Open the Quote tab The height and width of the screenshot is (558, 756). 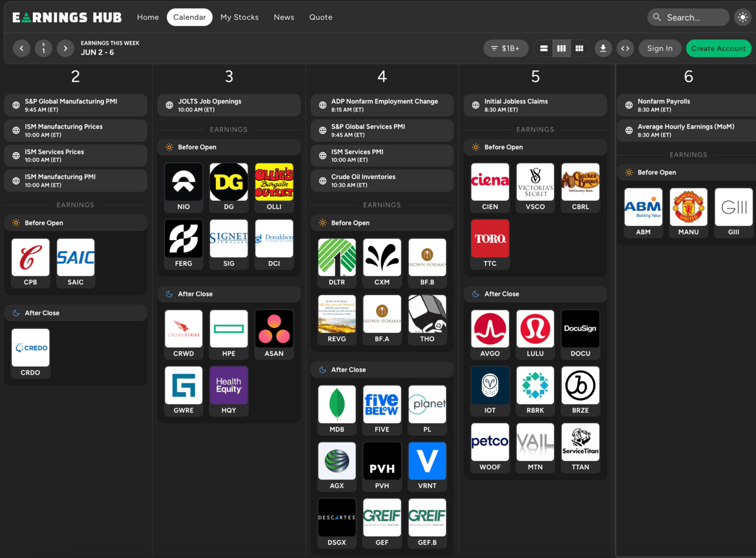coord(321,18)
